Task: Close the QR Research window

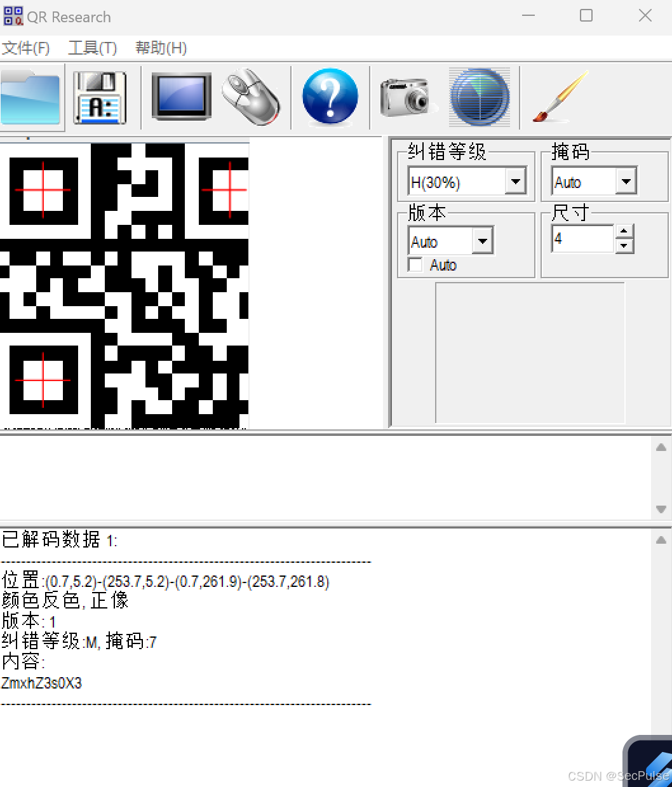Action: click(x=645, y=16)
